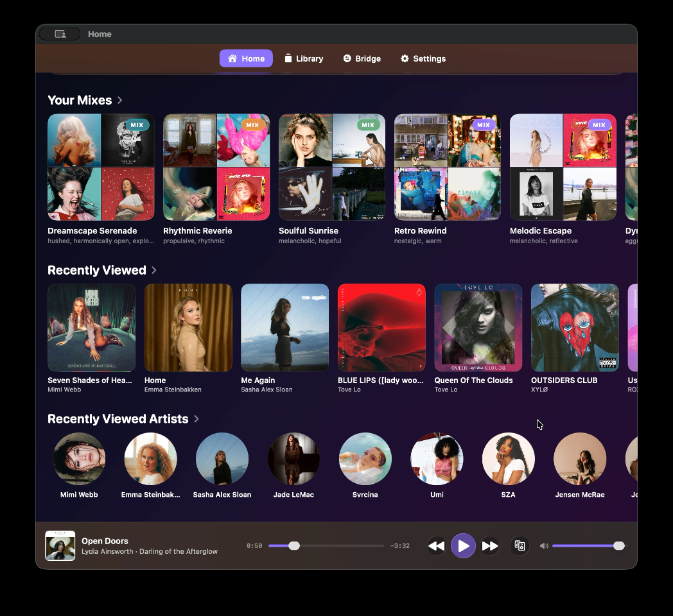Open Emma Steinbakken artist avatar

(151, 459)
